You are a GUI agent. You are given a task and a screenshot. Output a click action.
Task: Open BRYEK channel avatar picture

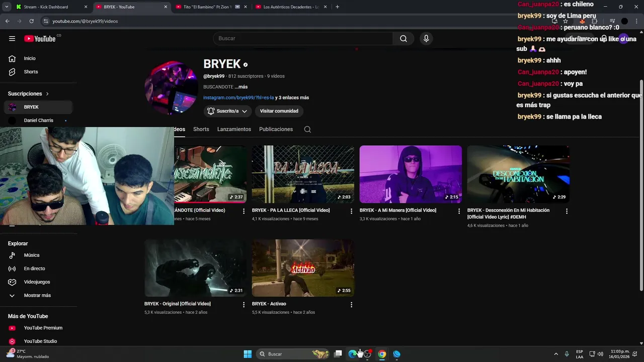coord(171,88)
